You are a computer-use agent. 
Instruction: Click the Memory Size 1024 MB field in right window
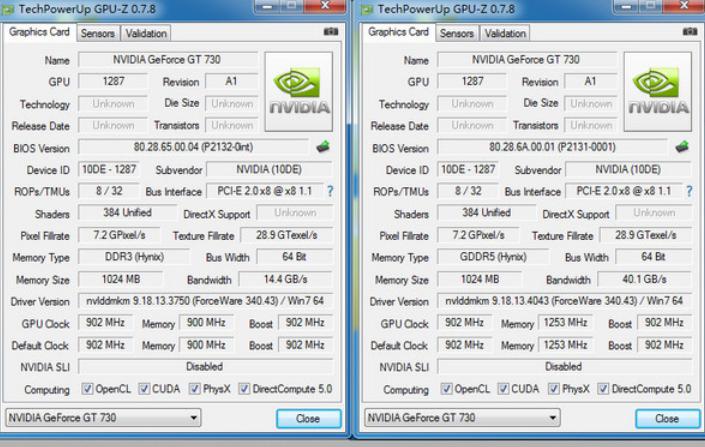click(x=480, y=279)
